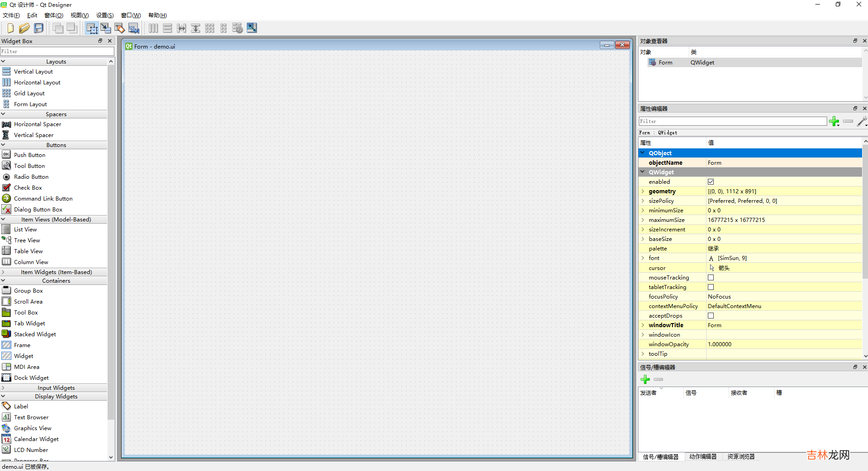The width and height of the screenshot is (868, 471).
Task: Expand the font property row
Action: click(x=643, y=258)
